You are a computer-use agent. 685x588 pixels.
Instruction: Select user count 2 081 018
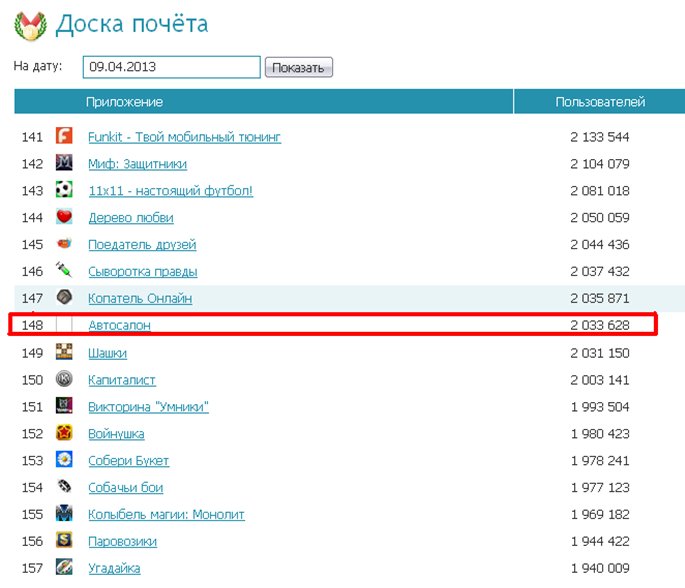point(599,191)
